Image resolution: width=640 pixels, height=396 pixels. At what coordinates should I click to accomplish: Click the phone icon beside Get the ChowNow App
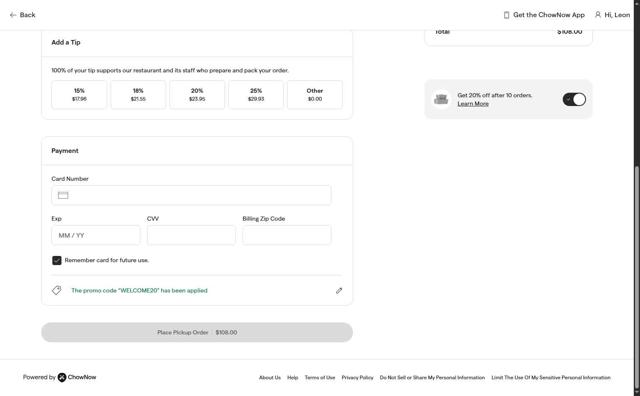(x=506, y=15)
